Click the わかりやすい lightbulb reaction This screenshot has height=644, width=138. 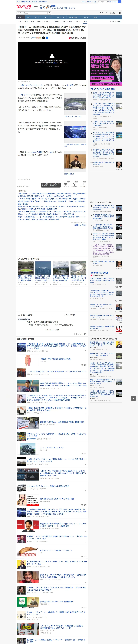click(74, 184)
